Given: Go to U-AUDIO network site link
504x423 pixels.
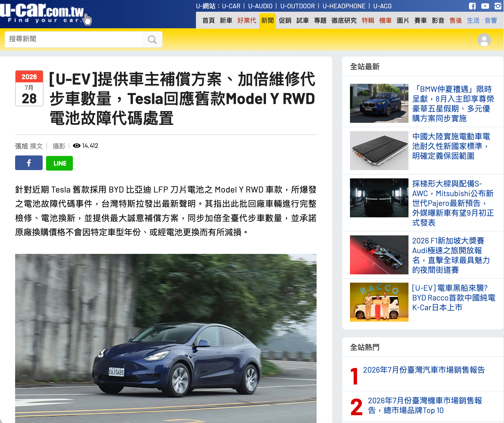Looking at the screenshot, I should point(260,6).
